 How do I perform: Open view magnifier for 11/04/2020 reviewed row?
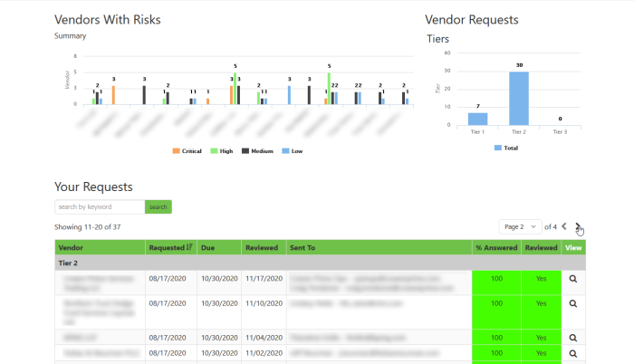click(573, 338)
